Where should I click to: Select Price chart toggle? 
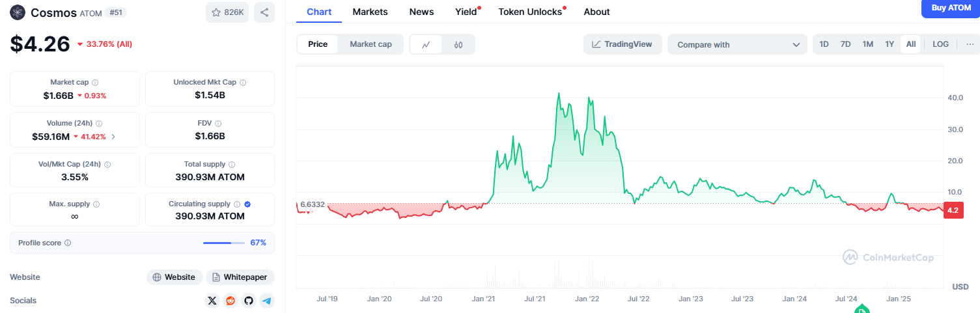click(318, 44)
